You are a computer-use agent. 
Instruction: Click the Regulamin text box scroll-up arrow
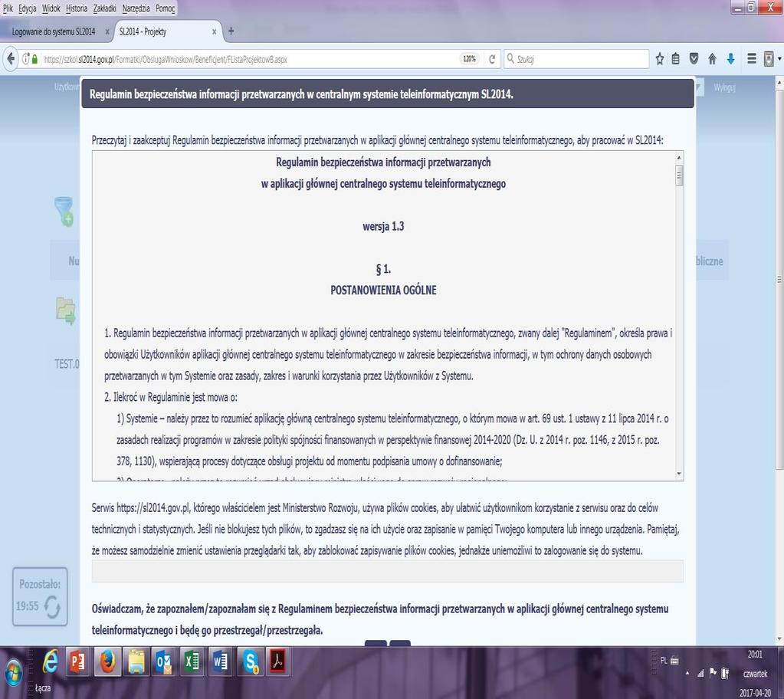point(678,157)
